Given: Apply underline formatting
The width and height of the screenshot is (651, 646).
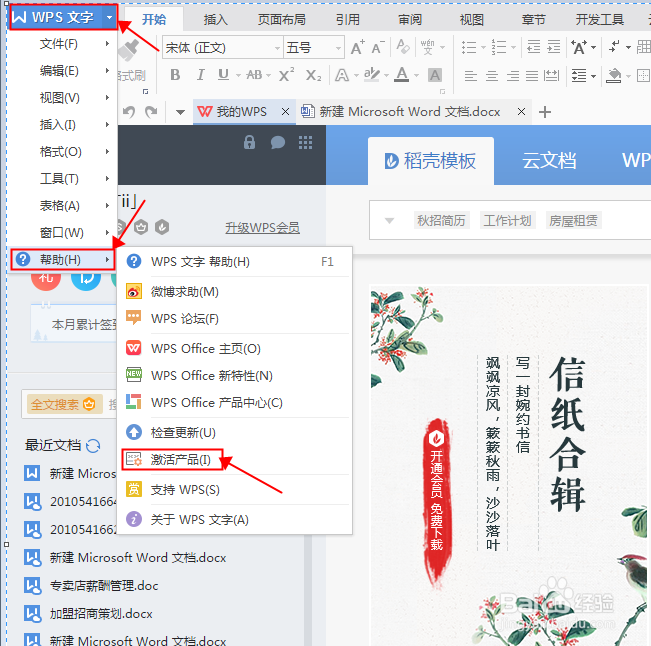Looking at the screenshot, I should point(223,75).
